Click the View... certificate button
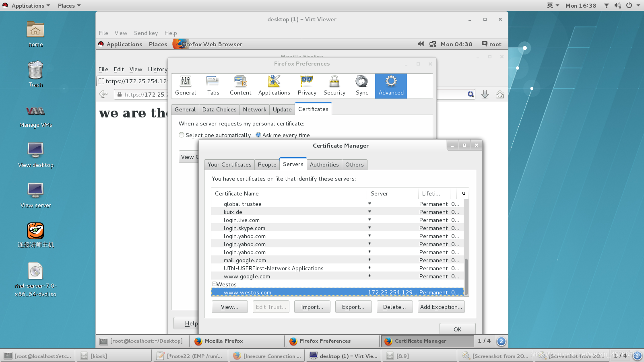This screenshot has height=362, width=644. 229,307
